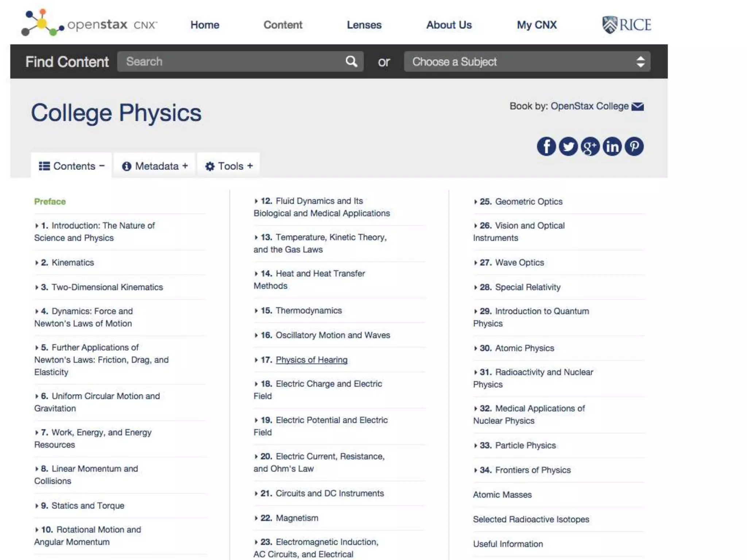Open the OpenStax CNX logo home
Screen dimensions: 747x560
(x=89, y=24)
